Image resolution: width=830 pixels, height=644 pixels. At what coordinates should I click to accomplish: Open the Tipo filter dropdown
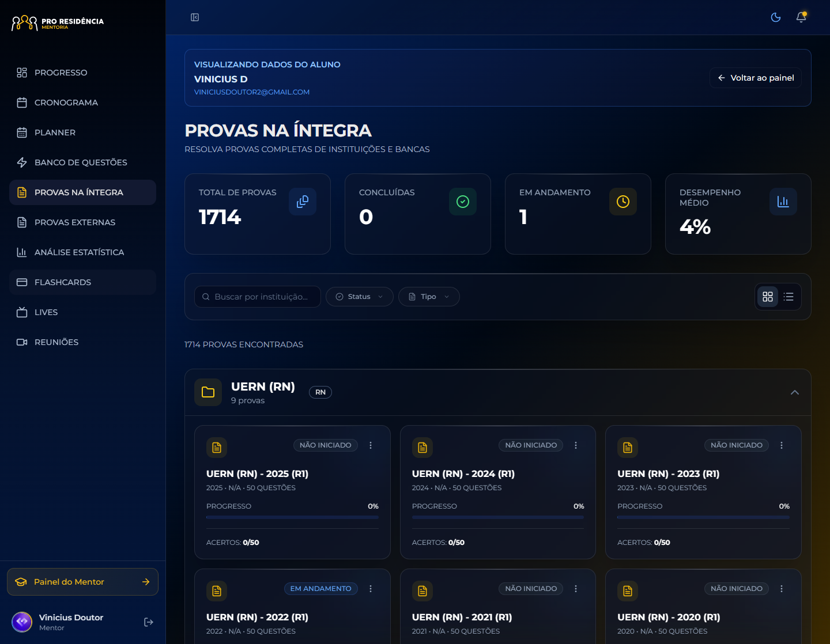(x=429, y=297)
